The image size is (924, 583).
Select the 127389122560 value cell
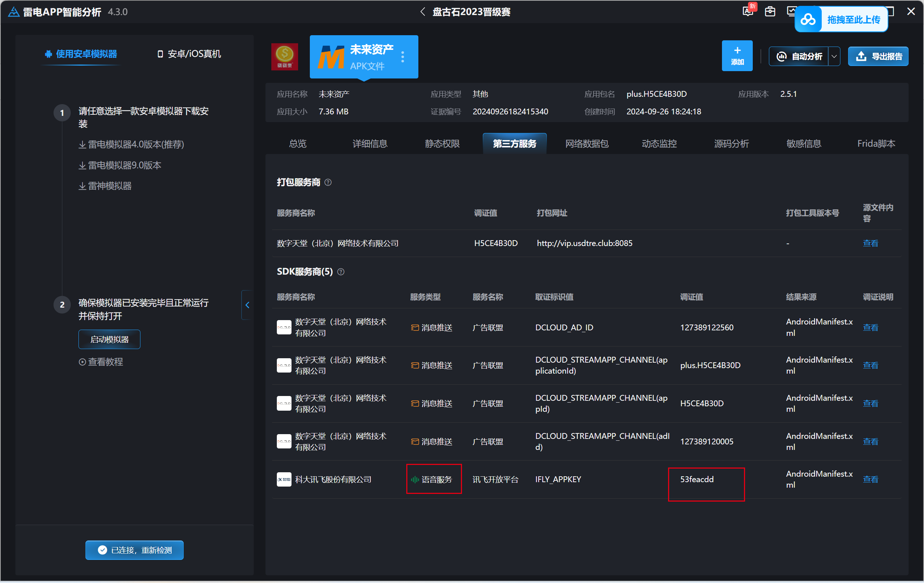[x=707, y=327]
